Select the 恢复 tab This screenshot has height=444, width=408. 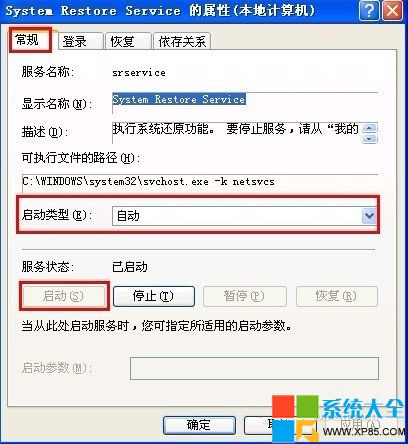click(128, 42)
